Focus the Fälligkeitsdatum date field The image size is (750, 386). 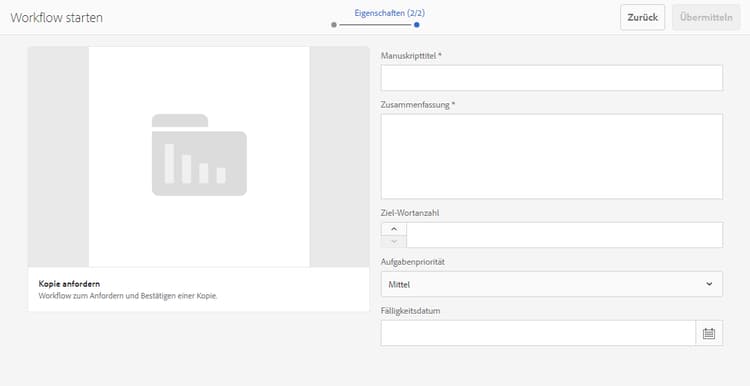[x=538, y=333]
